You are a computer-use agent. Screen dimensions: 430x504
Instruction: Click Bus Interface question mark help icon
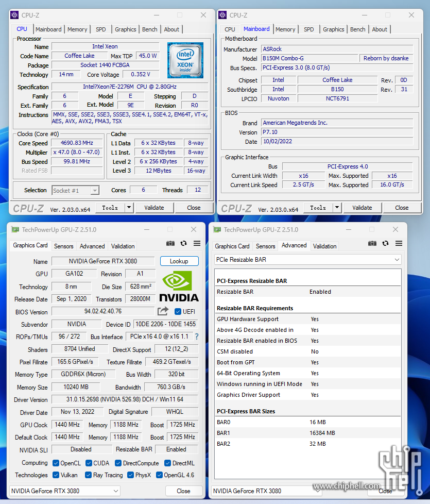[197, 337]
